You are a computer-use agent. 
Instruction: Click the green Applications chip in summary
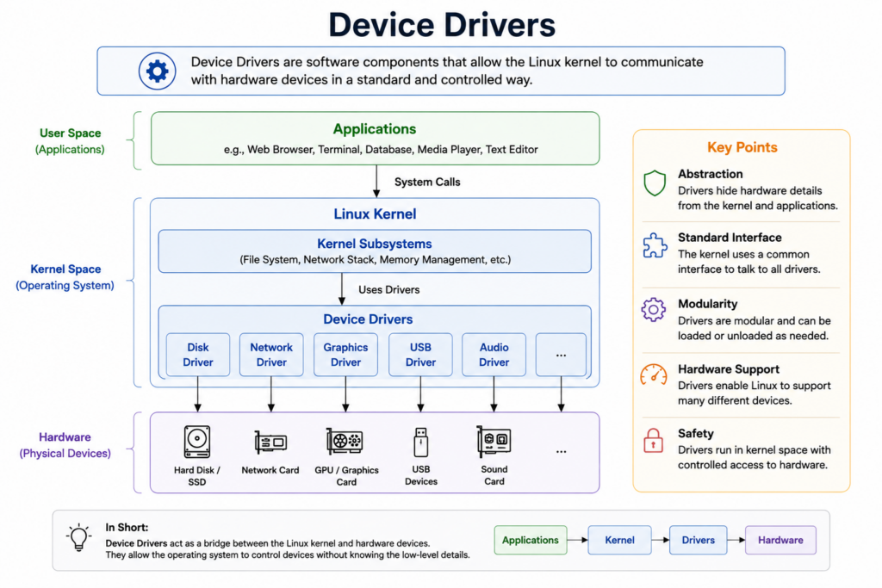click(531, 540)
